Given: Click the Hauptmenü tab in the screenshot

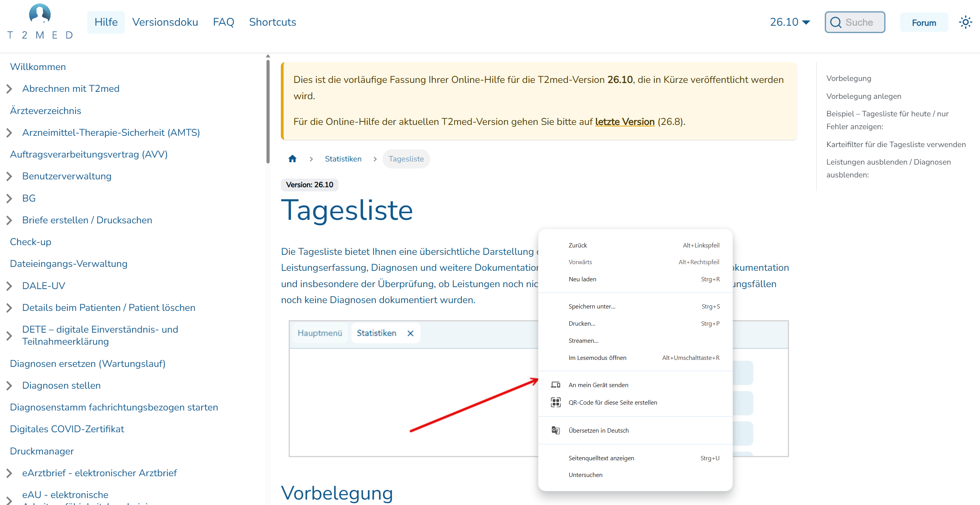Looking at the screenshot, I should [x=320, y=333].
